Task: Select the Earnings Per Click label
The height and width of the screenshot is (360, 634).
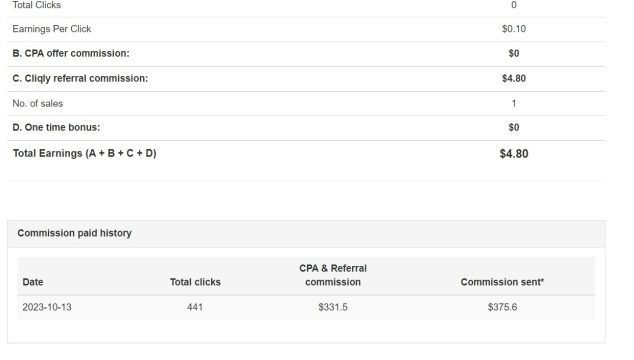Action: click(52, 29)
